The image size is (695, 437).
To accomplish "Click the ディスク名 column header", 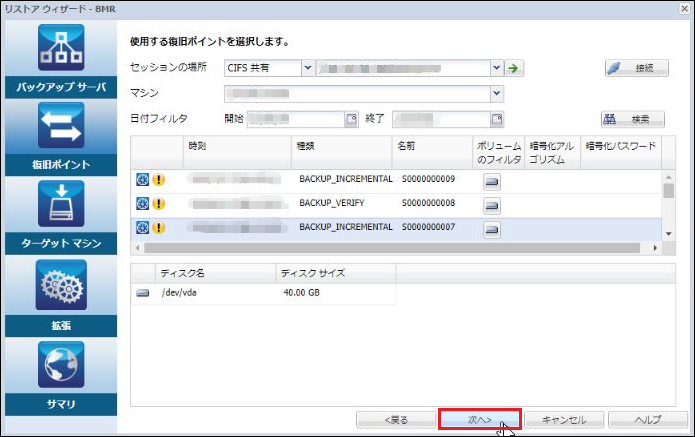I will click(216, 273).
